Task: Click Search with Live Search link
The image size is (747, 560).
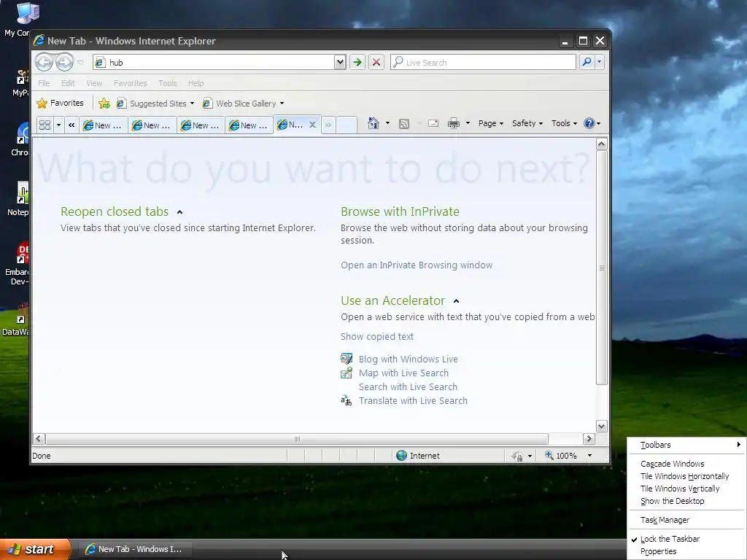Action: [x=408, y=386]
